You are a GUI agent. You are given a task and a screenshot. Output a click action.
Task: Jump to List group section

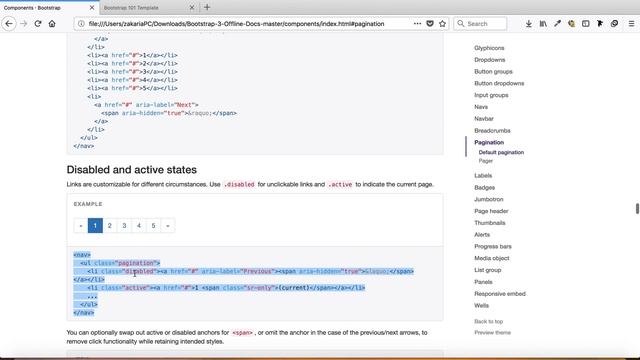pos(487,270)
